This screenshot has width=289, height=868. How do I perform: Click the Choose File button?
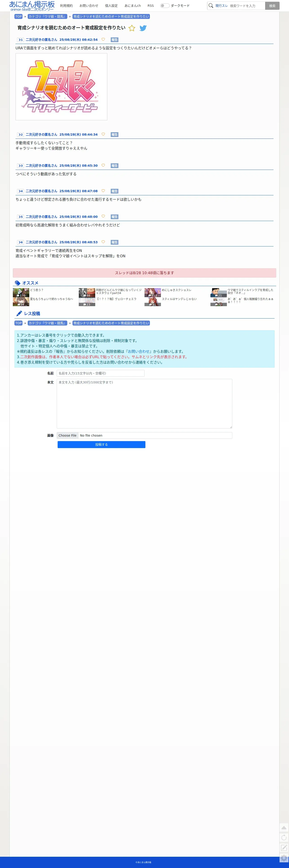click(67, 435)
